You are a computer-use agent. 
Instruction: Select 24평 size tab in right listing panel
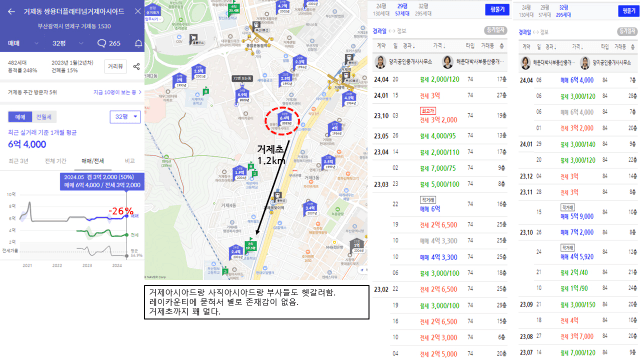coord(526,11)
